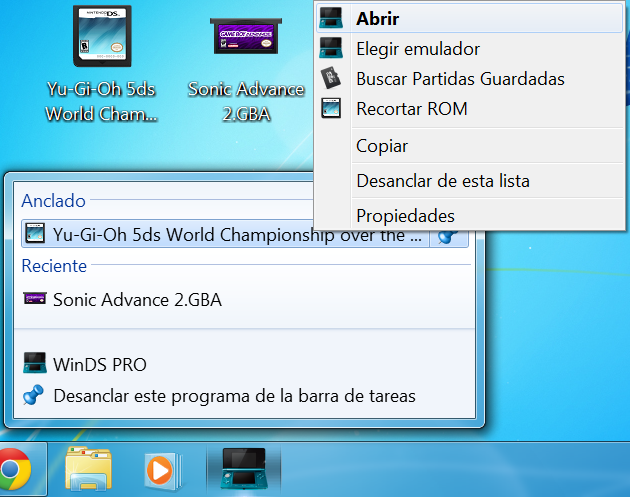Click the Yu-Gi-Oh 5ds World Cham... desktop label
The image size is (630, 497).
click(x=101, y=102)
